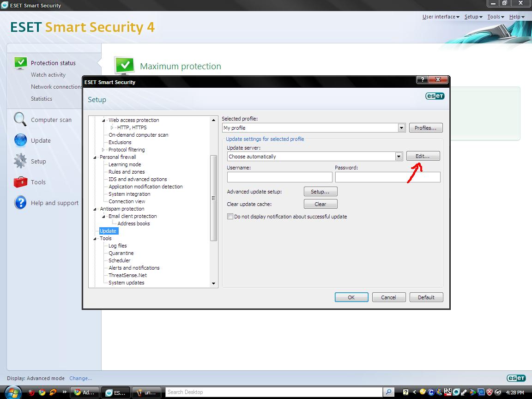Click the Change... display mode link
Screen dimensions: 532x399
click(x=80, y=378)
